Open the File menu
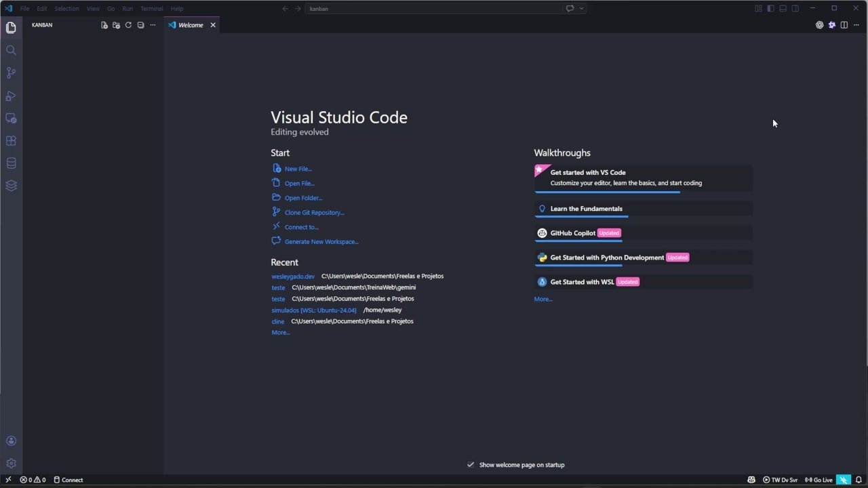The width and height of the screenshot is (868, 488). tap(24, 9)
